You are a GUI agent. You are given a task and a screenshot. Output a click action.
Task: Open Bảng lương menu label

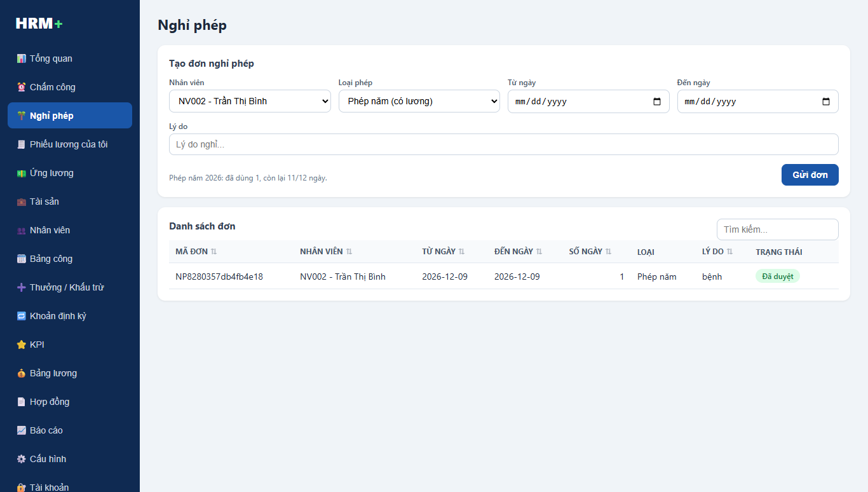[53, 373]
